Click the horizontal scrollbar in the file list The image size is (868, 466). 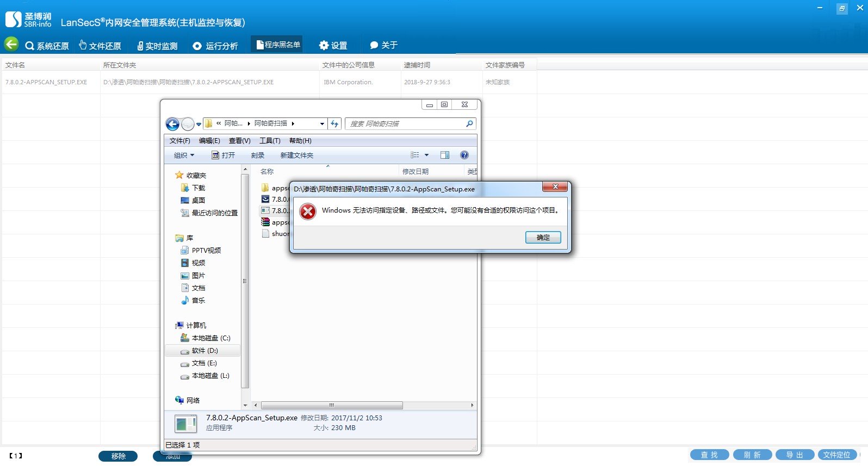pyautogui.click(x=332, y=405)
